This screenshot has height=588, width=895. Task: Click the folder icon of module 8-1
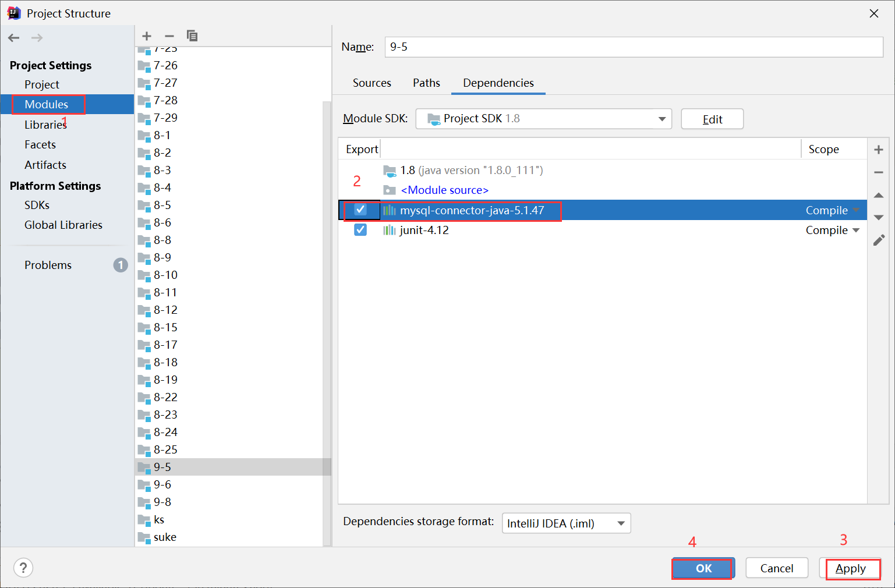tap(144, 135)
